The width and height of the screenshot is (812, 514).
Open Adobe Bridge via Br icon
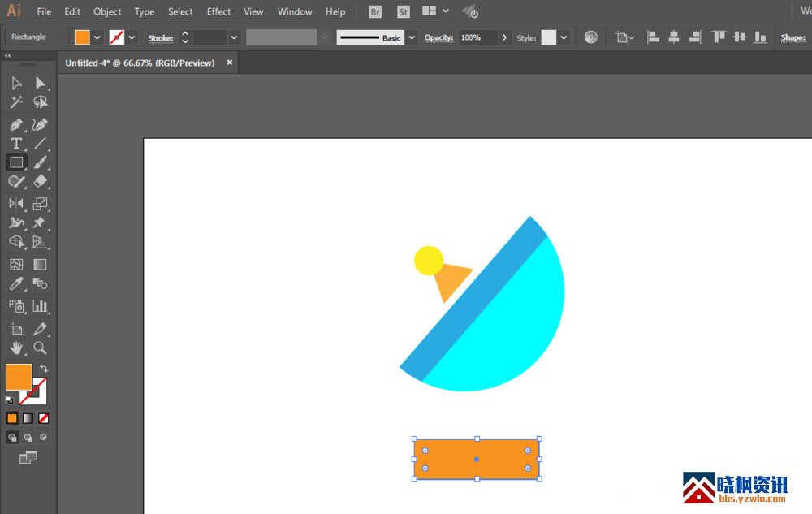[374, 12]
